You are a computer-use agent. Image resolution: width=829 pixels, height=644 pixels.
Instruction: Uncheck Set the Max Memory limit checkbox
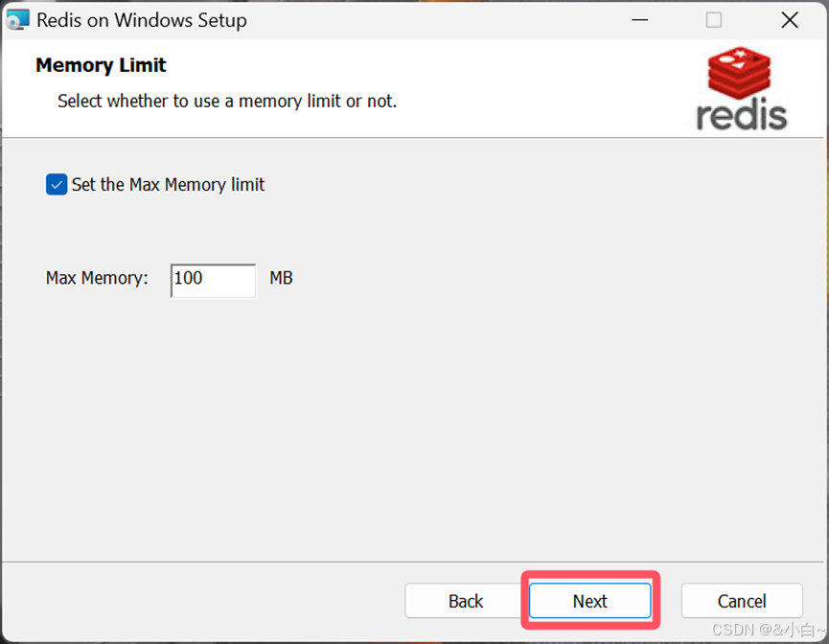point(57,185)
